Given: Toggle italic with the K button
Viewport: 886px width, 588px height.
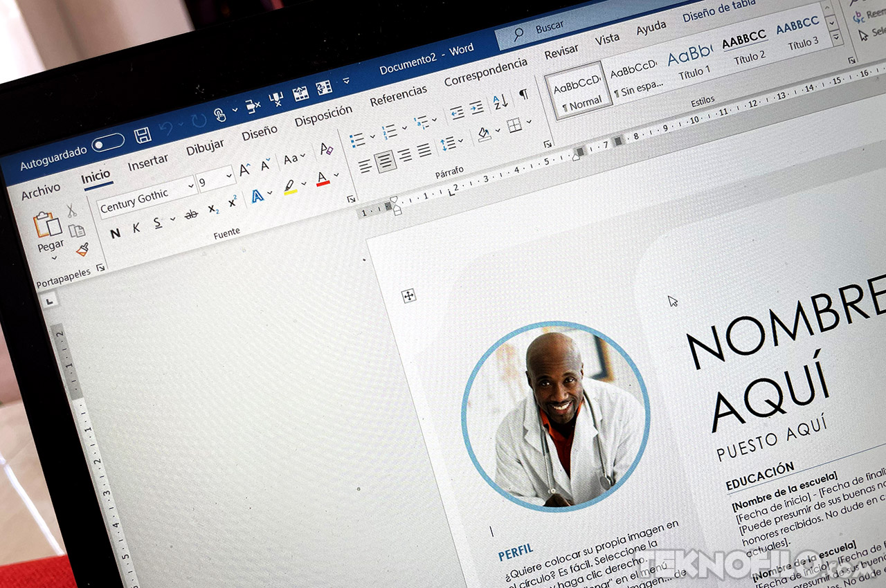Looking at the screenshot, I should tap(136, 228).
